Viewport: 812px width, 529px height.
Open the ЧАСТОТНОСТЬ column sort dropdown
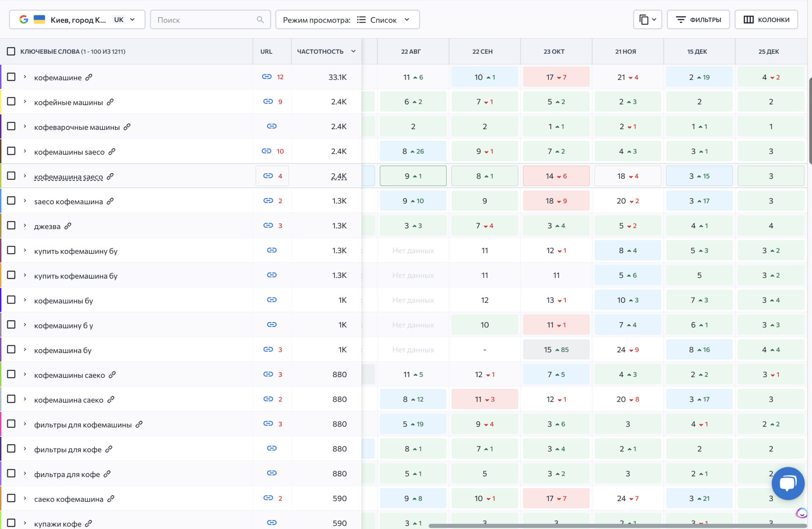tap(353, 51)
